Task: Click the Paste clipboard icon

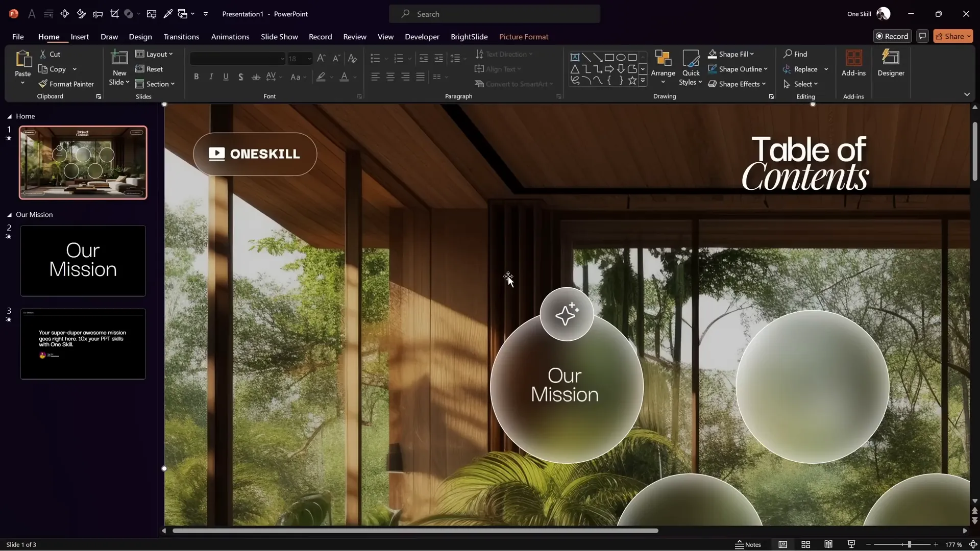Action: (x=23, y=59)
